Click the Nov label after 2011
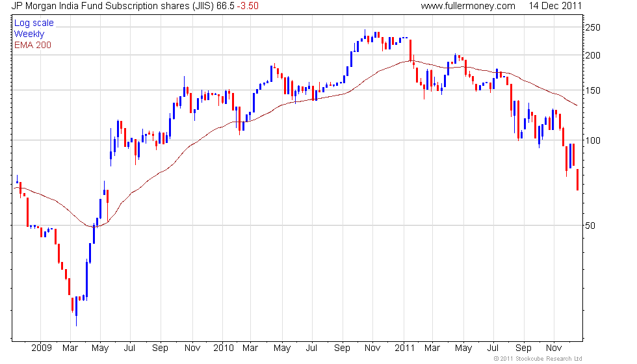This screenshot has width=637, height=364. pyautogui.click(x=554, y=348)
